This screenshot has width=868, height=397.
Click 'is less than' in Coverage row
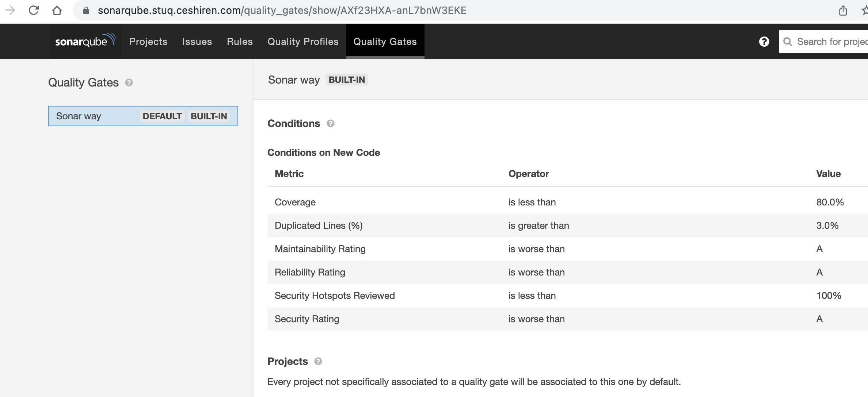click(532, 202)
